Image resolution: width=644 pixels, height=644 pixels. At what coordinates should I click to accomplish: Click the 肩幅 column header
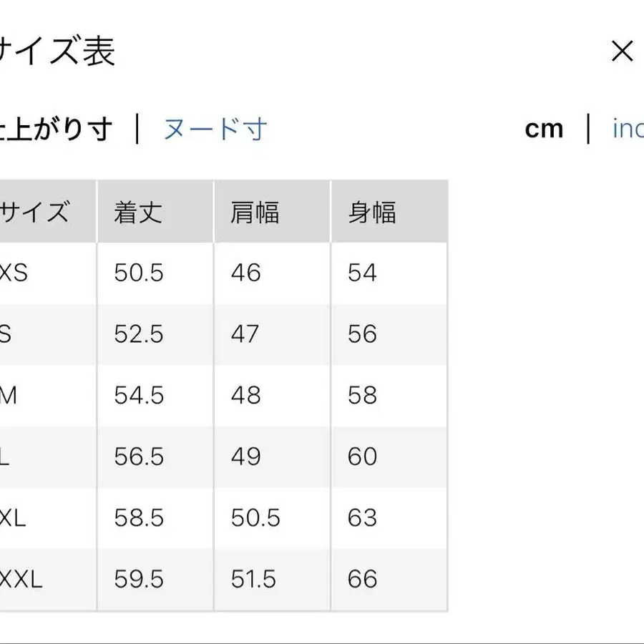[255, 213]
